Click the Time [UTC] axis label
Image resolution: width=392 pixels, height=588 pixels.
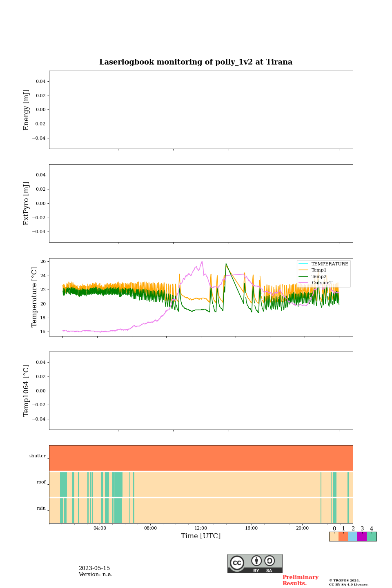click(201, 536)
